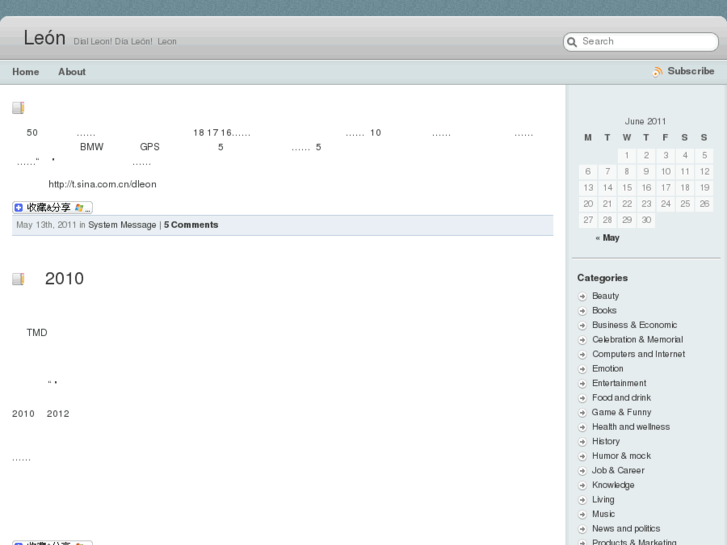
Task: Click the arrow bullet next to Music
Action: [582, 514]
